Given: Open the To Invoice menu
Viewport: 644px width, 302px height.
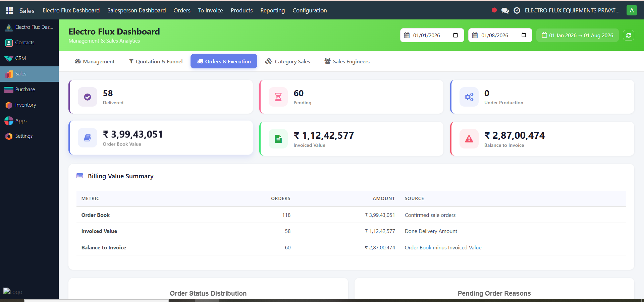Looking at the screenshot, I should point(211,10).
